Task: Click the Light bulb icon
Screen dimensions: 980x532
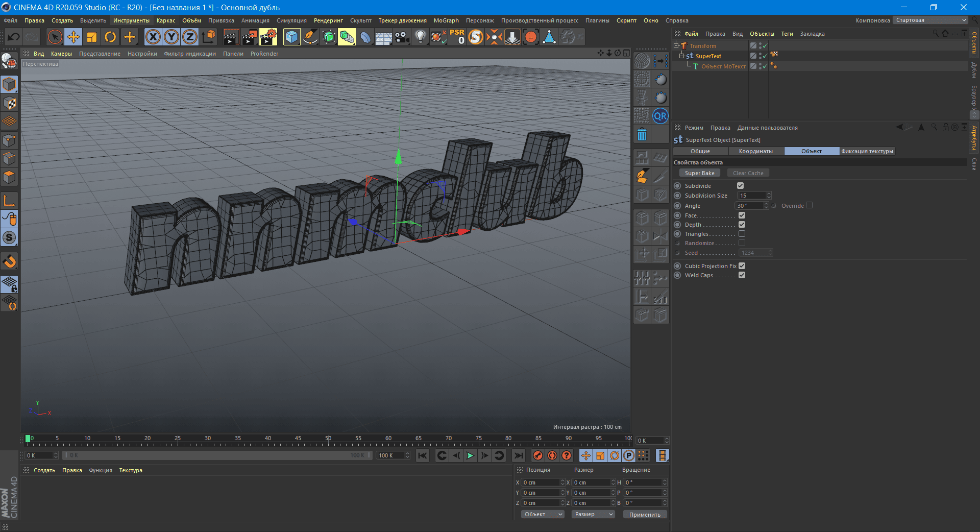Action: [x=421, y=37]
